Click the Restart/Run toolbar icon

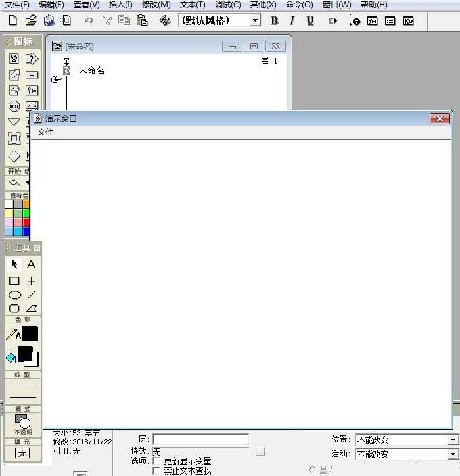tap(333, 21)
